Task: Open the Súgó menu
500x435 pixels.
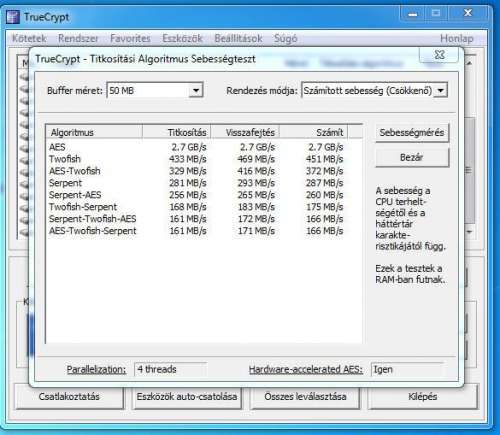Action: [285, 38]
